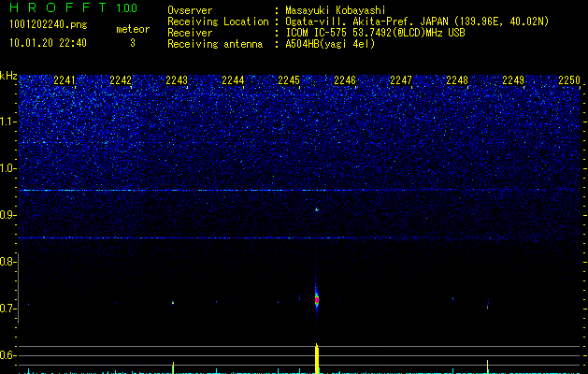Click the Ovserver field label
Viewport: 588px width, 374px height.
(x=190, y=10)
